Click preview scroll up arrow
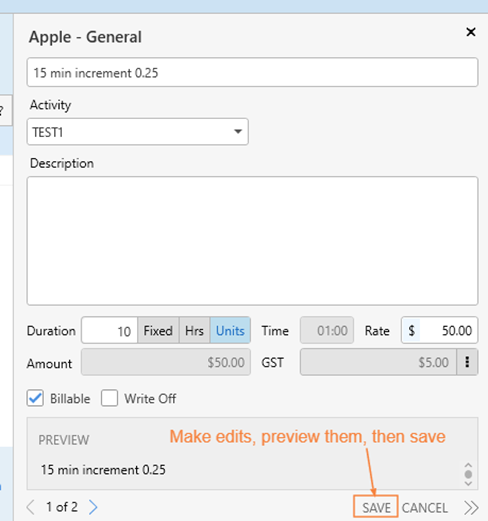The width and height of the screenshot is (488, 521). coord(468,465)
